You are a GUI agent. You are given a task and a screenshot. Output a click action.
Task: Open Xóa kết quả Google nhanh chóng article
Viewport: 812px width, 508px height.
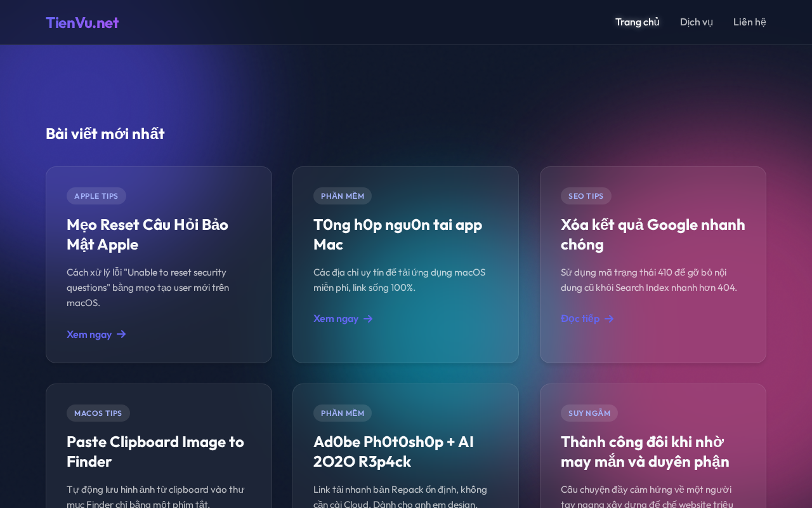point(653,234)
